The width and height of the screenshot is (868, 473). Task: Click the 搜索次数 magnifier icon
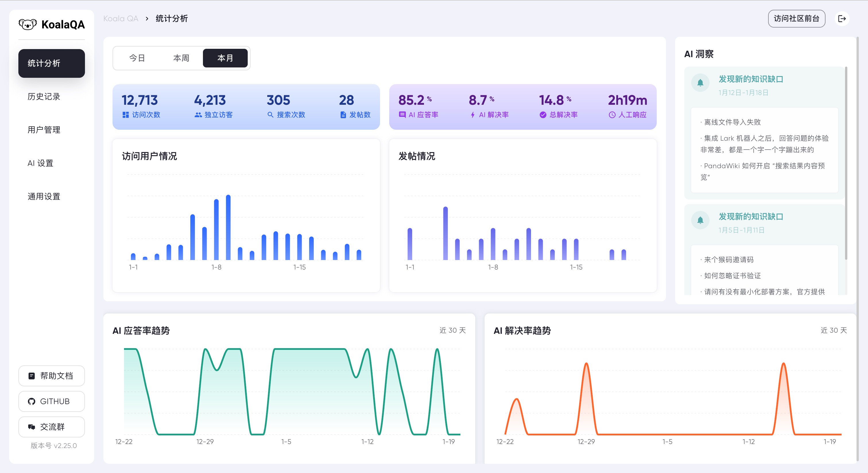(270, 115)
